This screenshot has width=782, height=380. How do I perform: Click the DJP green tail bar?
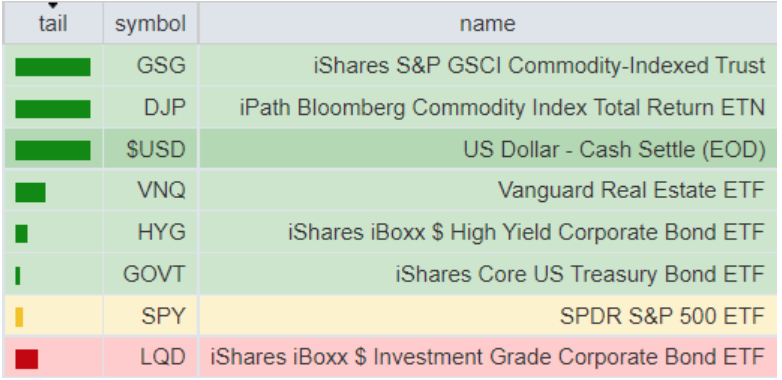point(53,109)
